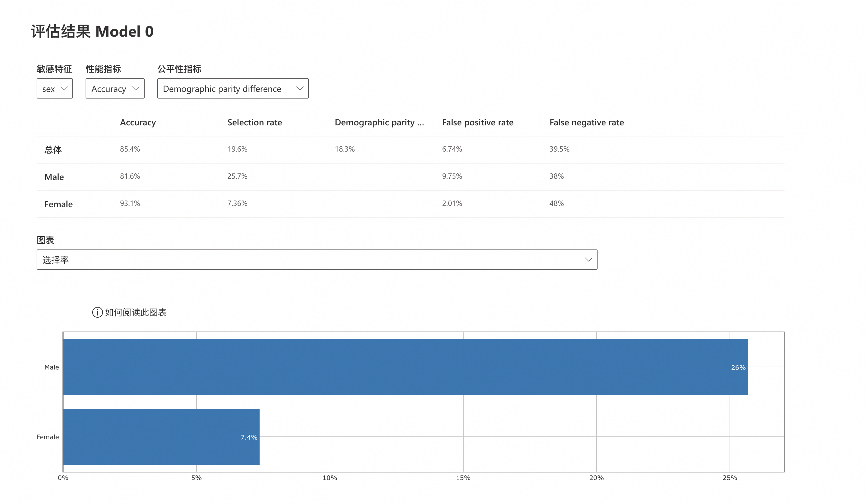Click the 评估结果 Model 0 heading
The height and width of the screenshot is (504, 866).
[x=92, y=32]
